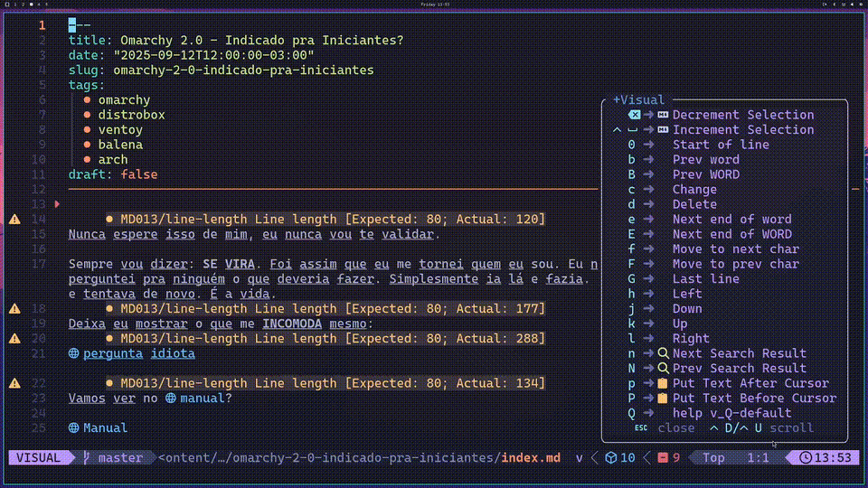Click the clipboard icon for Put Text Before Cursor
The image size is (868, 488).
[663, 399]
